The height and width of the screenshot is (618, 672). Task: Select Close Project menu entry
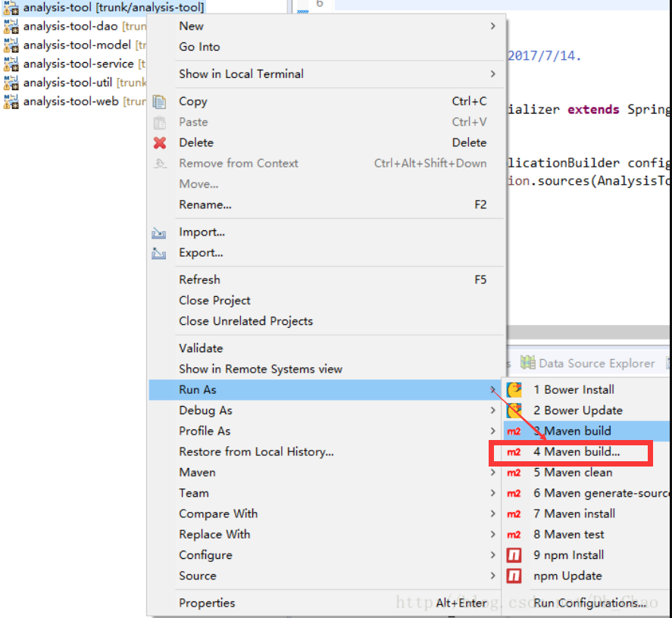tap(326, 301)
